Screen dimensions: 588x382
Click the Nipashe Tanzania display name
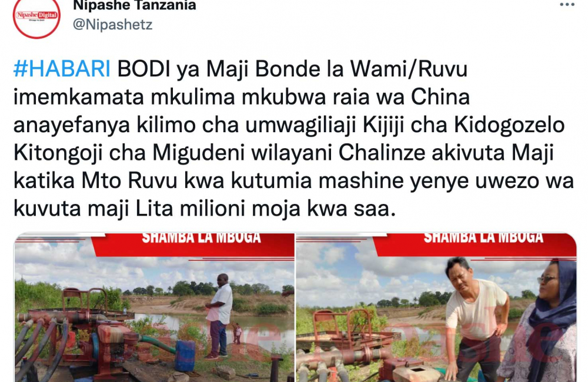pos(135,5)
